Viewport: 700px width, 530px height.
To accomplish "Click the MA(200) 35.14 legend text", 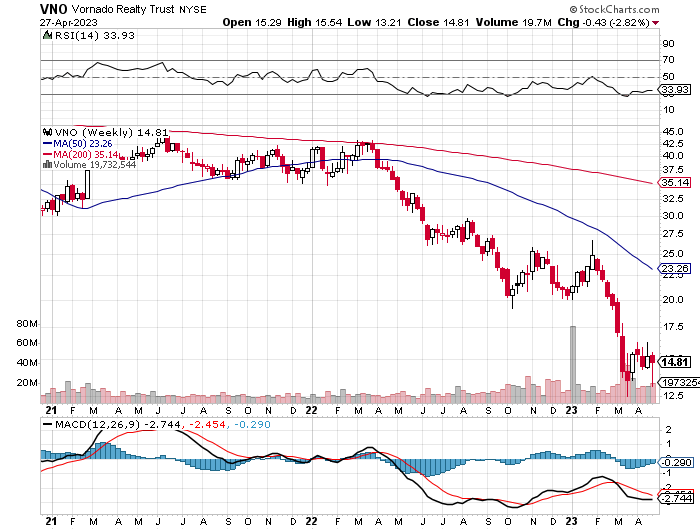I will point(87,154).
